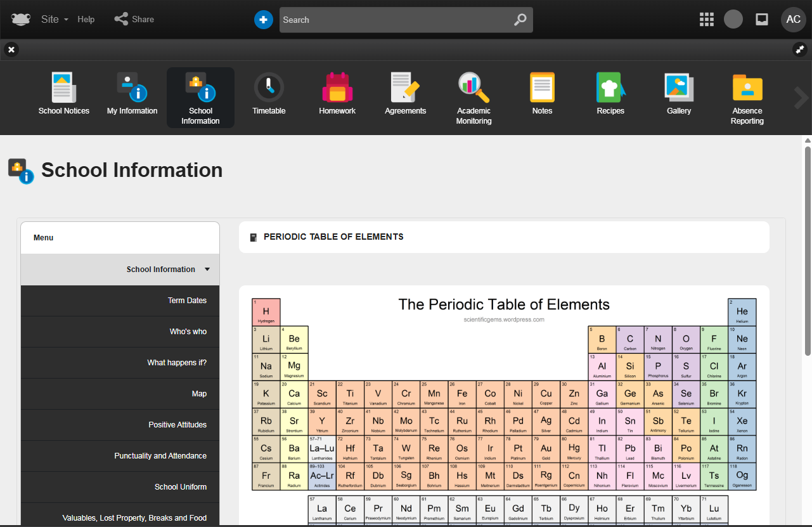The height and width of the screenshot is (527, 812).
Task: Open Academic Monitoring icon
Action: [474, 88]
